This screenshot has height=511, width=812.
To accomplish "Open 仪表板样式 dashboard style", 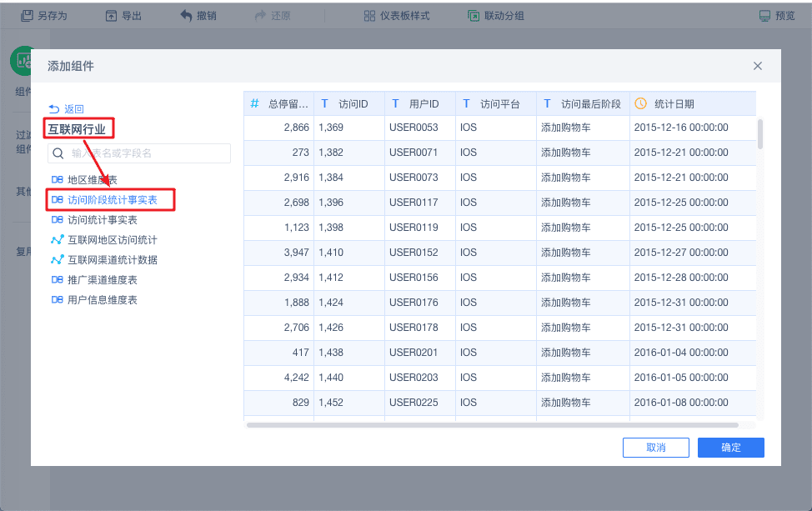I will (397, 16).
